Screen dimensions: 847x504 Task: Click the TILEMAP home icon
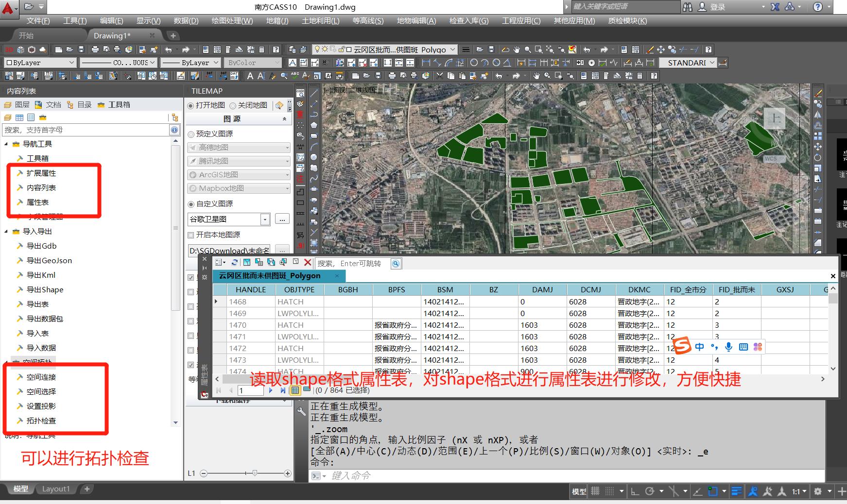[279, 105]
